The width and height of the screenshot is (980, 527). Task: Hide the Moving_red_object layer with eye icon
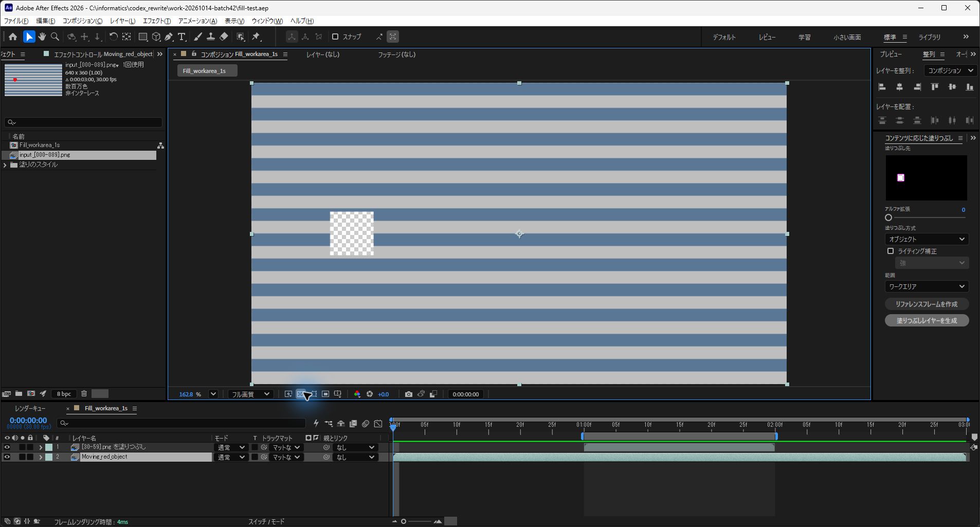(x=7, y=457)
